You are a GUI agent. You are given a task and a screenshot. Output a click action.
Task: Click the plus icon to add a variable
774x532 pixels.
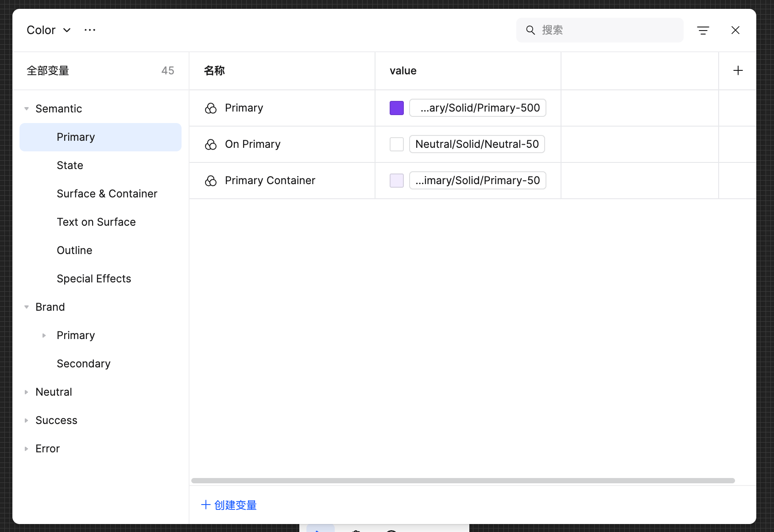pyautogui.click(x=738, y=70)
